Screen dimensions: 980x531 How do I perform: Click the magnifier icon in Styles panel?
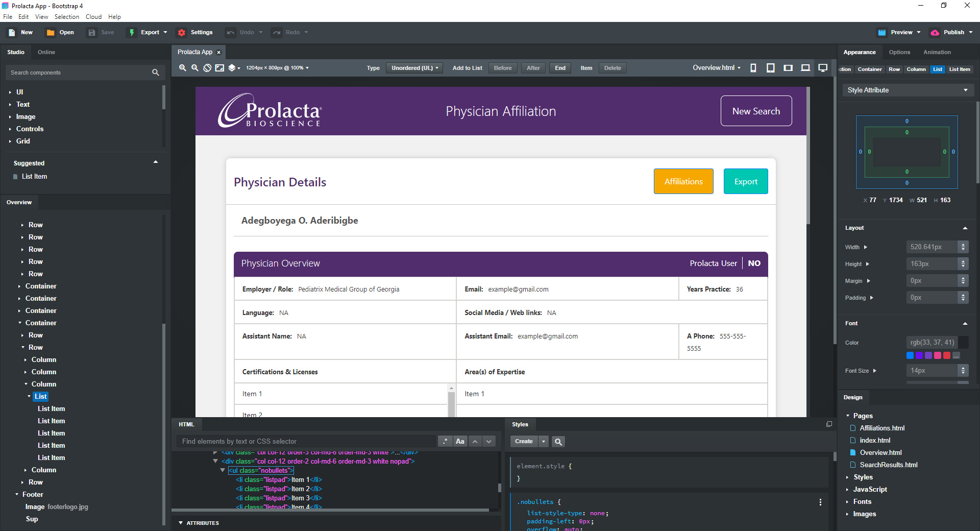click(558, 442)
